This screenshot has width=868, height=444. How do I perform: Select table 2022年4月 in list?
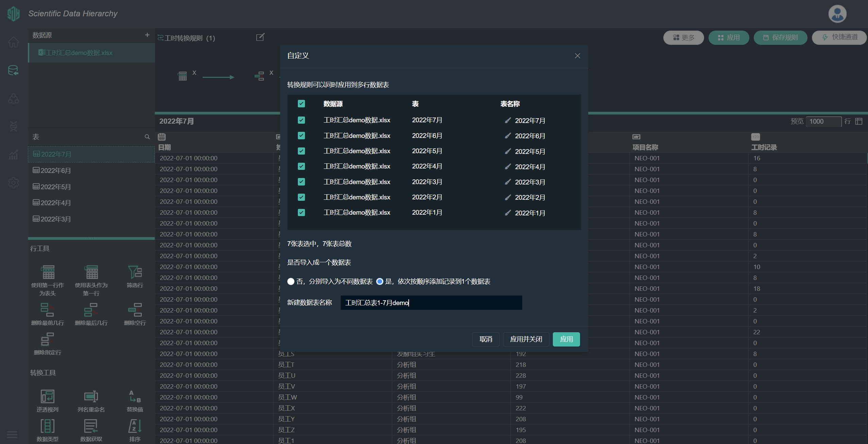[x=91, y=202]
